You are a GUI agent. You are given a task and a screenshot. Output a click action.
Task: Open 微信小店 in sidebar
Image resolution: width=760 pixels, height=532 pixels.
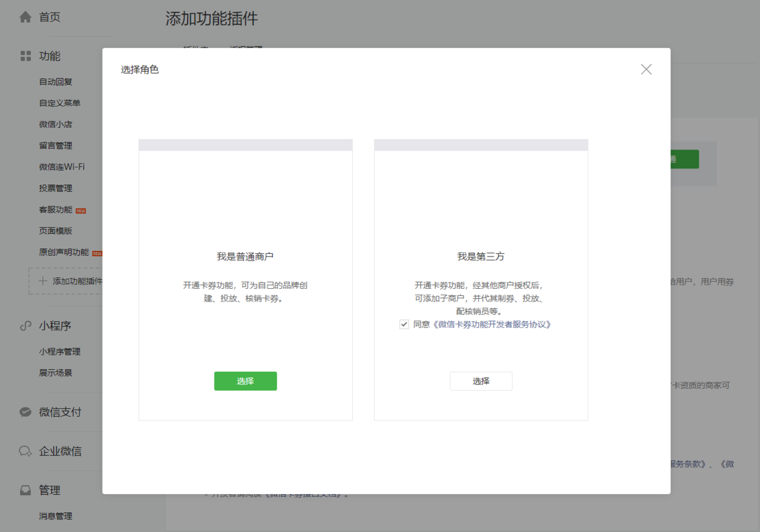pyautogui.click(x=56, y=124)
